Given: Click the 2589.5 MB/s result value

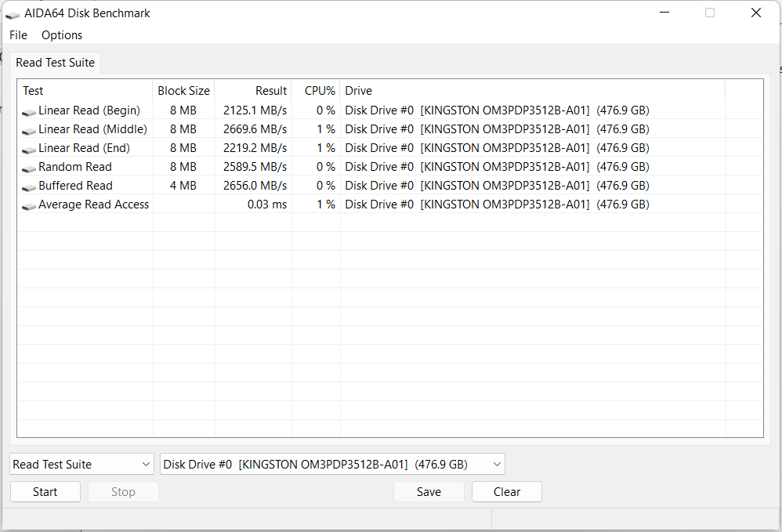Looking at the screenshot, I should pos(255,167).
